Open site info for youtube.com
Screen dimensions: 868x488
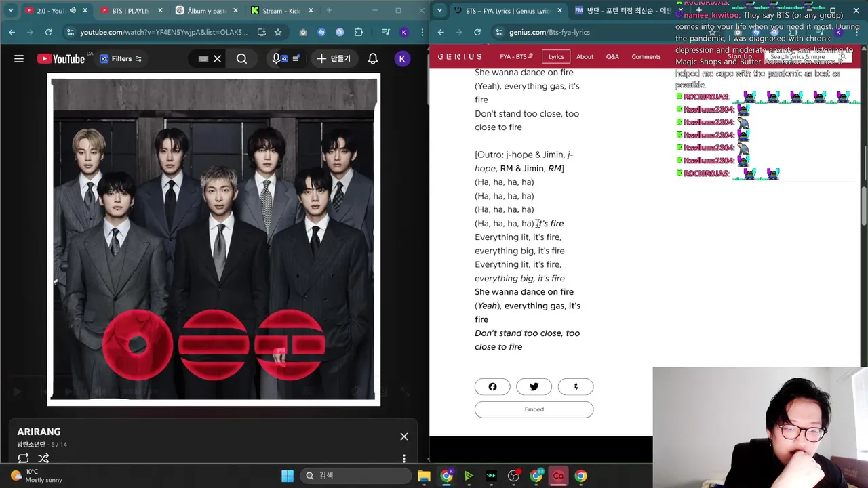click(71, 32)
